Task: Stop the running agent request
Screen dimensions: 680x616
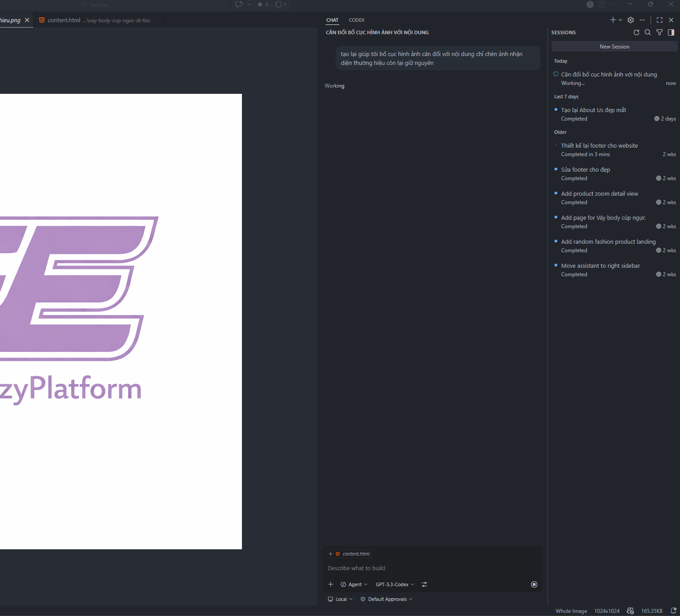Action: point(534,584)
